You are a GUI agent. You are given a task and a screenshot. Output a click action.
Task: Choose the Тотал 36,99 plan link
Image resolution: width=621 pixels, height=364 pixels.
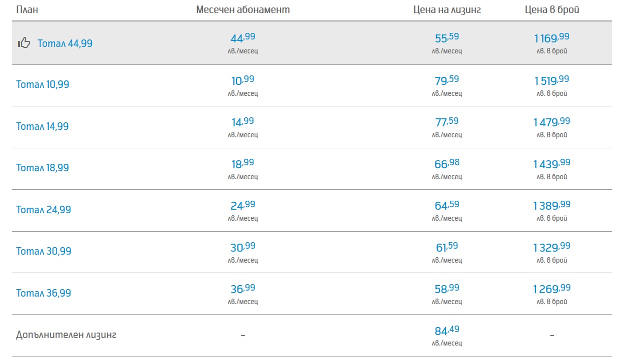pyautogui.click(x=43, y=293)
